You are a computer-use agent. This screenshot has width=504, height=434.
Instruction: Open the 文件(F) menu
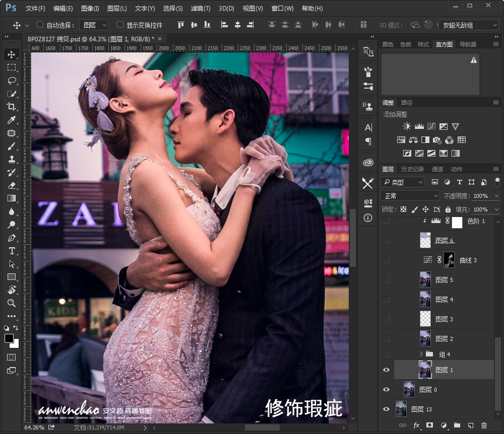35,9
